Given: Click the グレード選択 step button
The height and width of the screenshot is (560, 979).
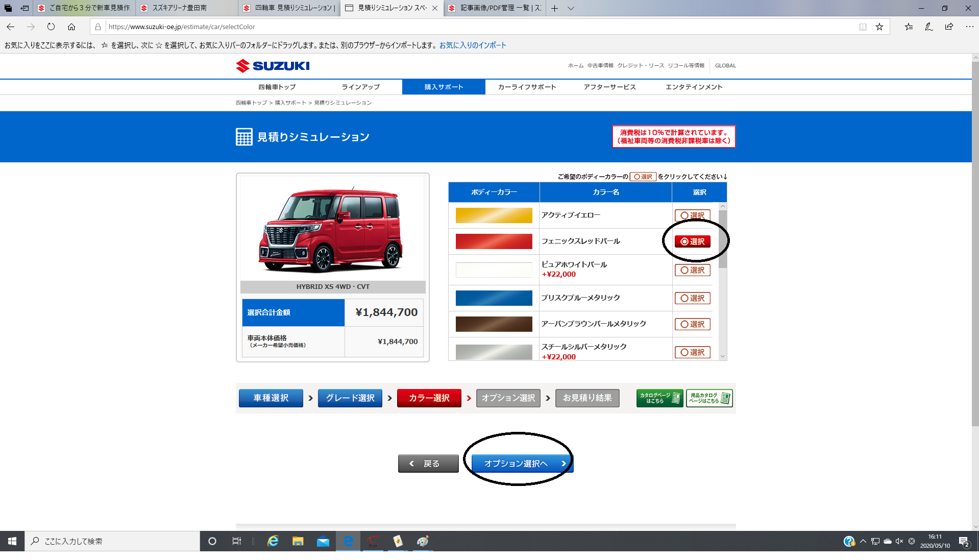Looking at the screenshot, I should pos(350,398).
